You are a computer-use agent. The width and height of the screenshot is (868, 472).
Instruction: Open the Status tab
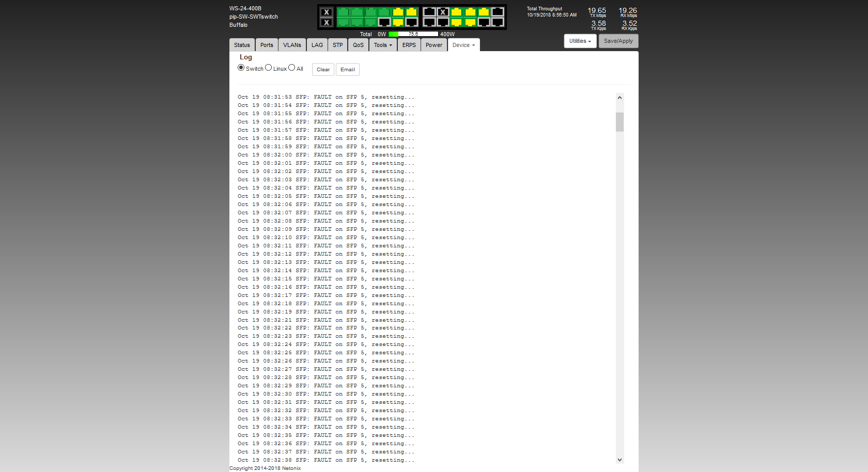pos(242,45)
